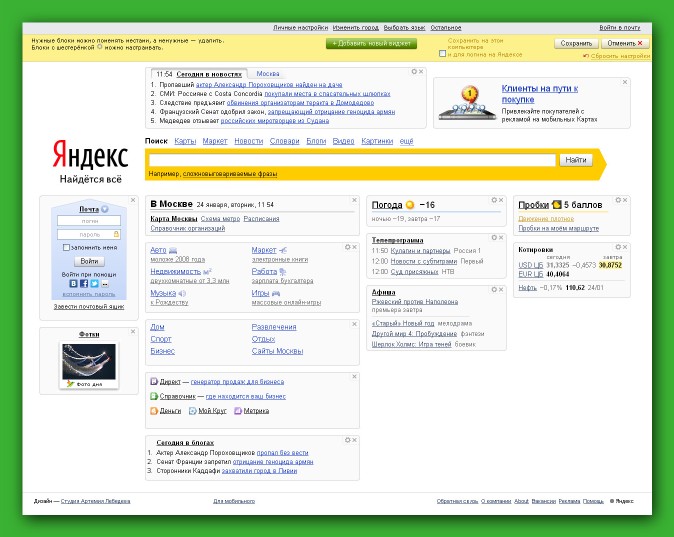Viewport: 674px width, 537px height.
Task: Click the Мой Круг service icon
Action: tap(193, 411)
